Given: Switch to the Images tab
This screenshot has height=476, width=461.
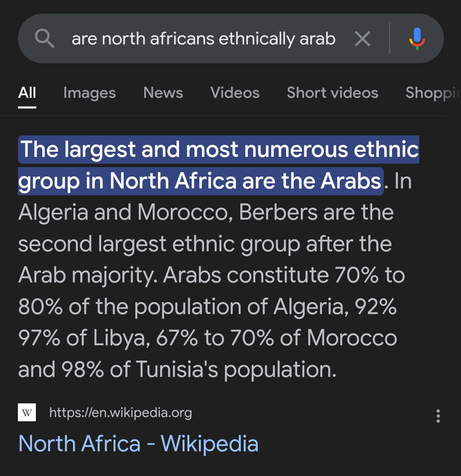Looking at the screenshot, I should [x=89, y=93].
